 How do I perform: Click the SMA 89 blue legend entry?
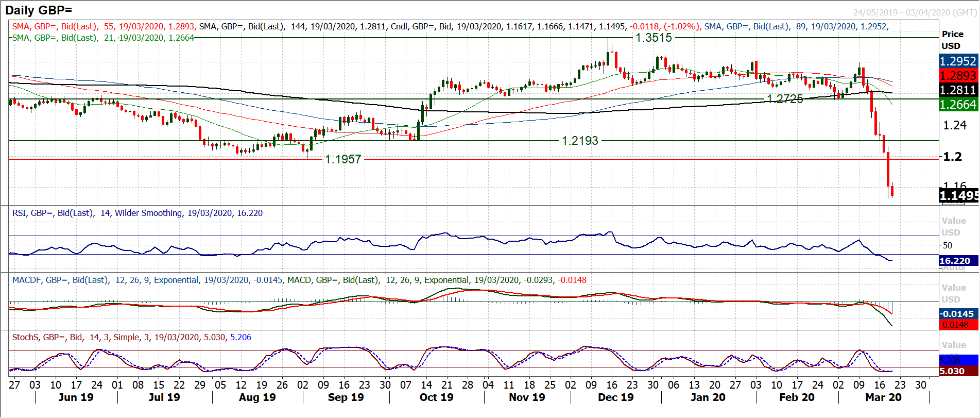(x=796, y=26)
